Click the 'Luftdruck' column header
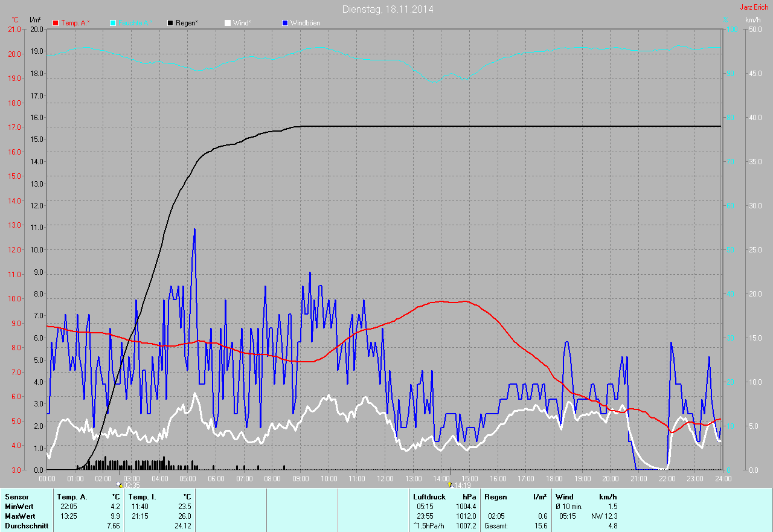Viewport: 773px width, 532px height. click(428, 496)
